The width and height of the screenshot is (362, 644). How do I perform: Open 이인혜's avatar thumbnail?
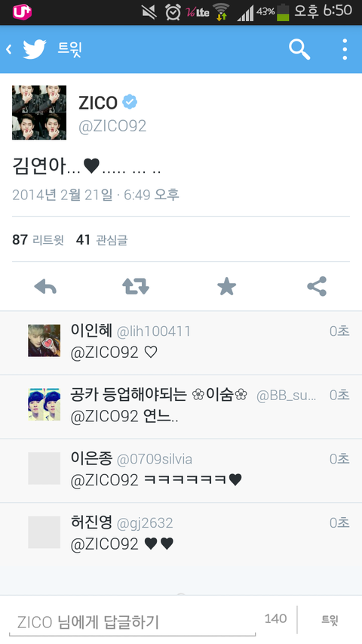(x=44, y=340)
